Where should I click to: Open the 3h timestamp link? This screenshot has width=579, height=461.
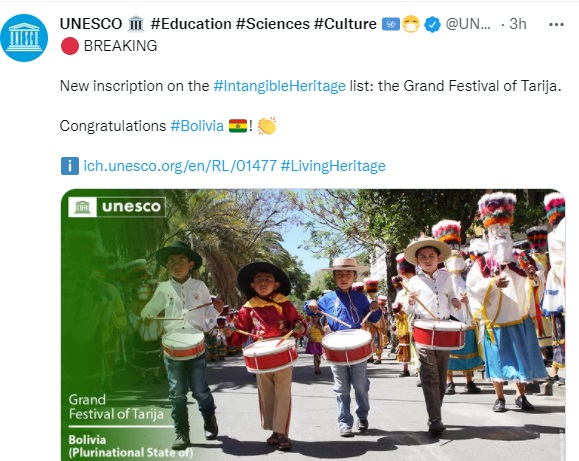click(x=518, y=24)
